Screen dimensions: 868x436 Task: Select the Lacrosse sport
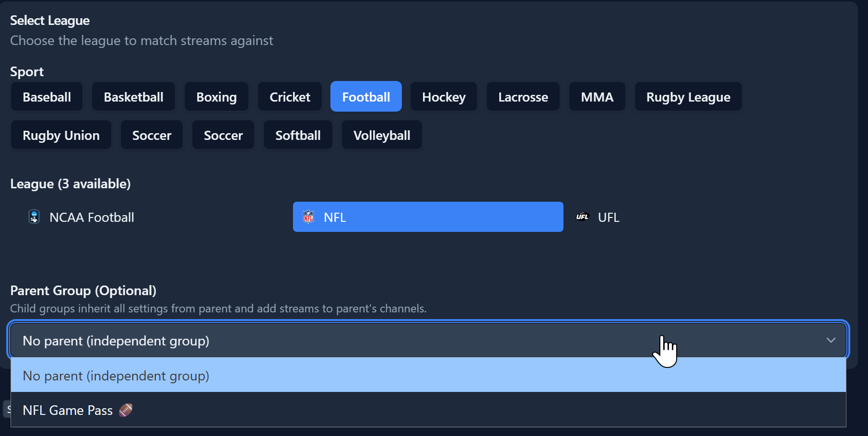pos(523,97)
